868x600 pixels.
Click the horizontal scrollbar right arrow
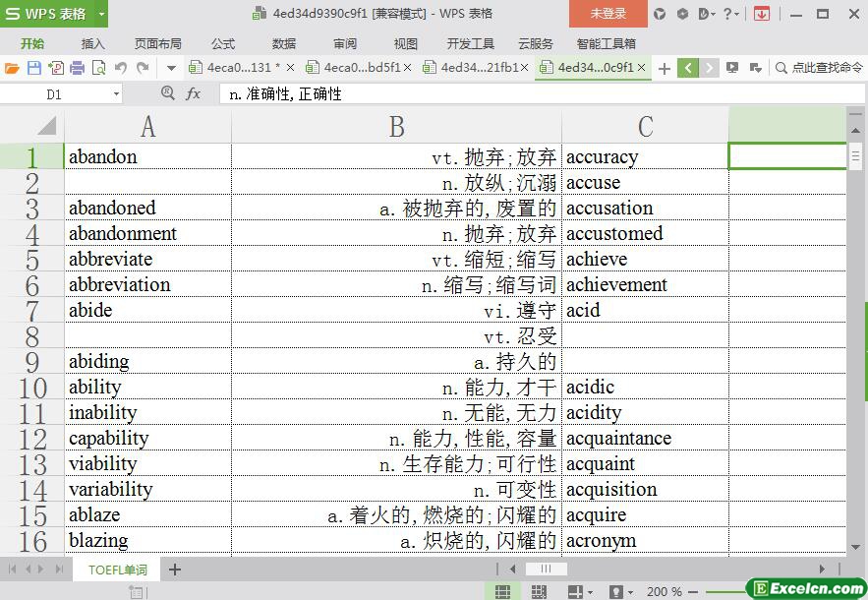tap(822, 569)
